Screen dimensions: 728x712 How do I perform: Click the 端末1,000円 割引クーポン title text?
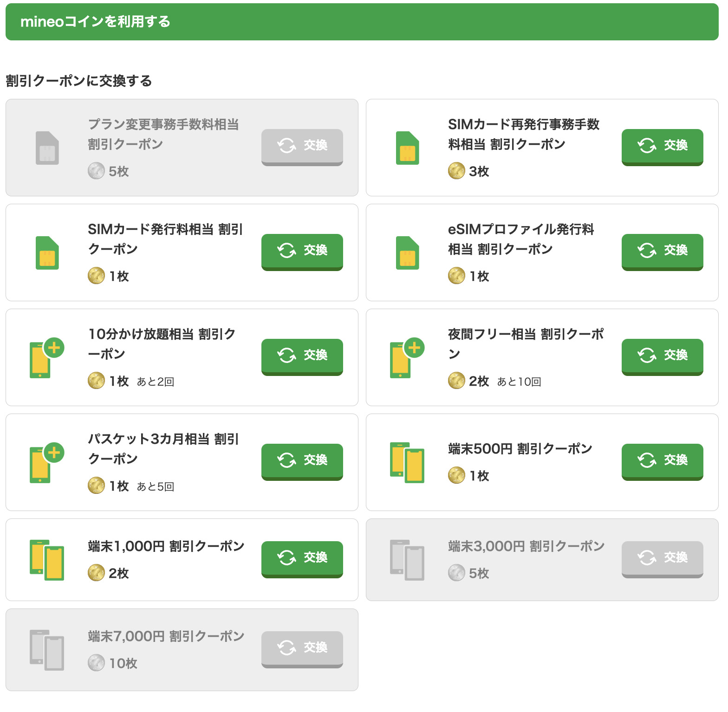click(166, 546)
